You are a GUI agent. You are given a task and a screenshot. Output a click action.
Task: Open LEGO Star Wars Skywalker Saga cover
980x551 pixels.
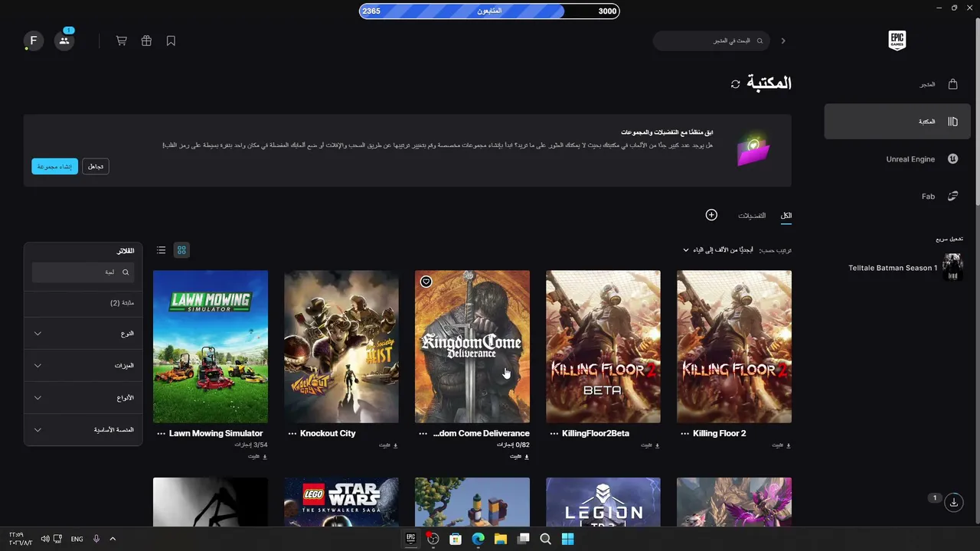click(341, 502)
